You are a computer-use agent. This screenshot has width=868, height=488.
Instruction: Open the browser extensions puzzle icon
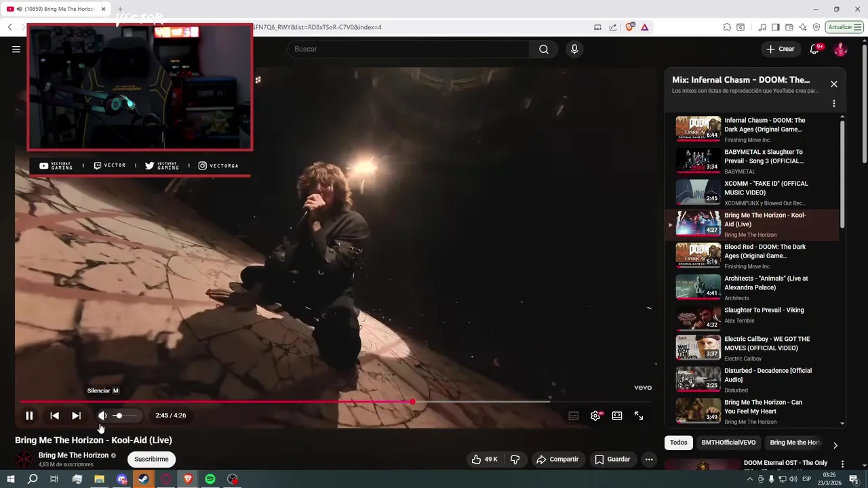(727, 27)
